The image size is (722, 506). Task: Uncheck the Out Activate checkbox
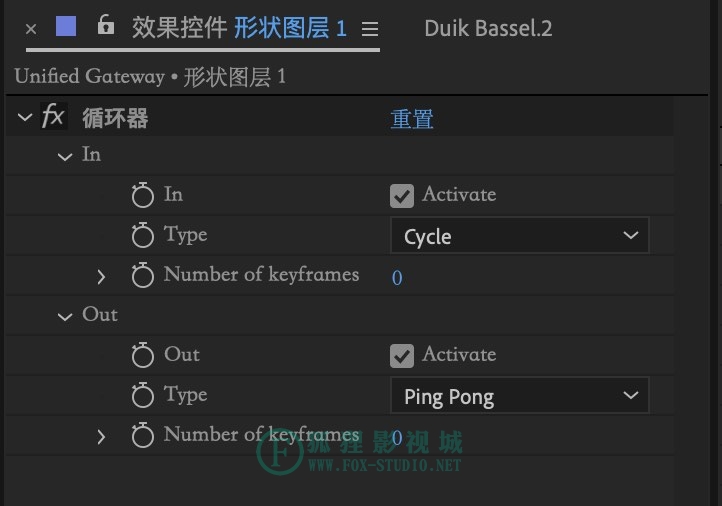(402, 356)
